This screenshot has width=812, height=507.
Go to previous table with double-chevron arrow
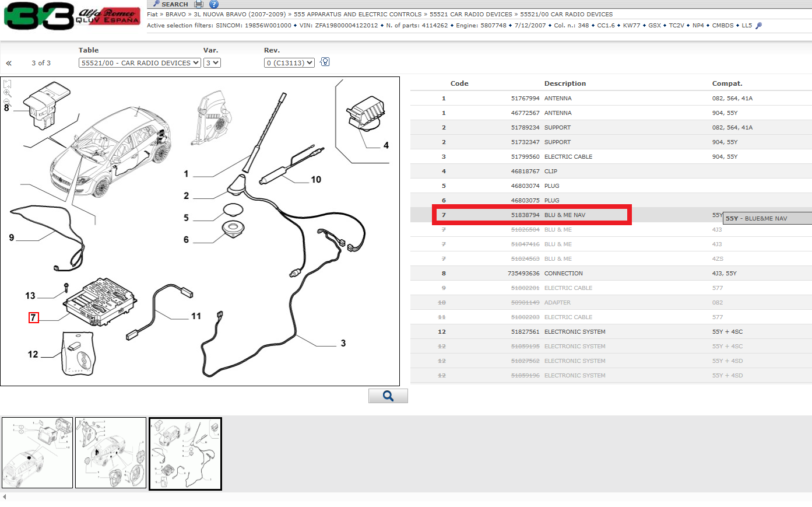click(9, 63)
